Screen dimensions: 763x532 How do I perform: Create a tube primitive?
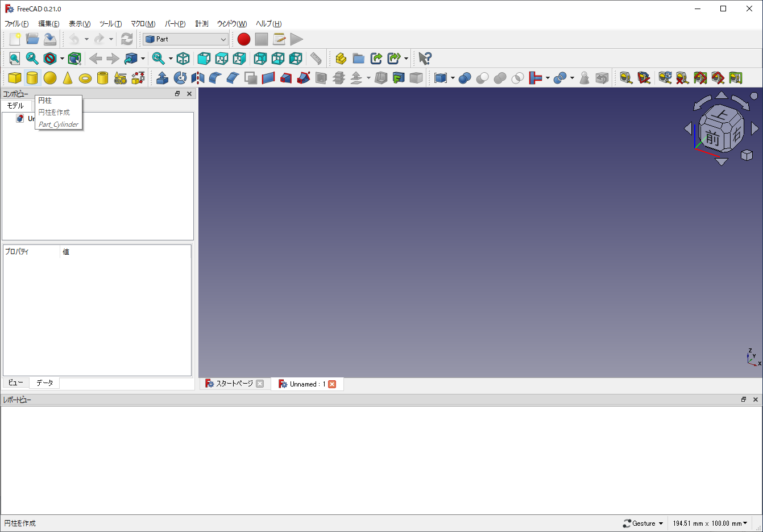click(103, 78)
